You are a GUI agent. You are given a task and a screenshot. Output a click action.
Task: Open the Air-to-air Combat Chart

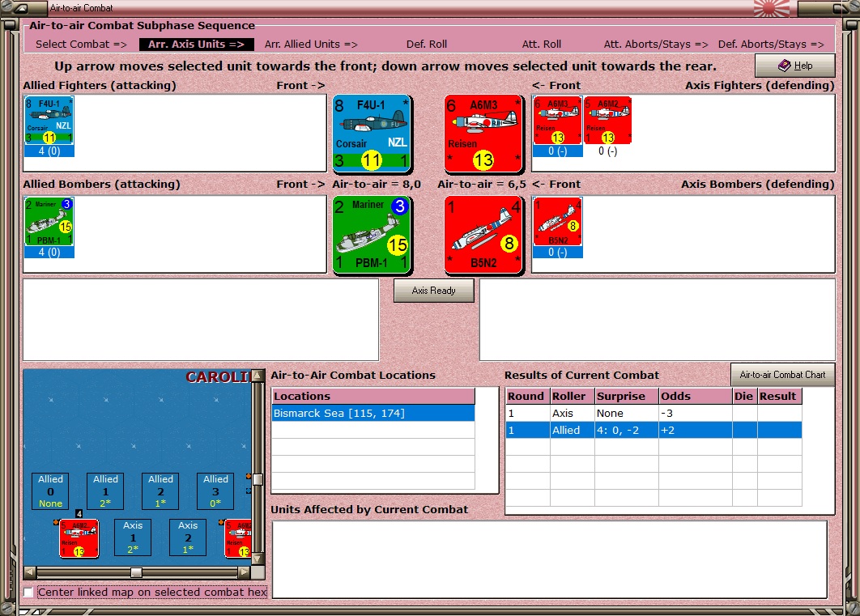click(x=783, y=375)
